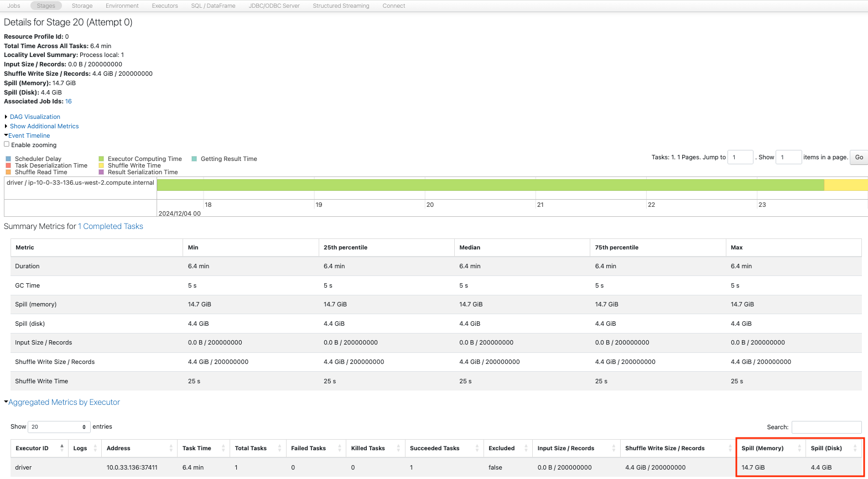The image size is (868, 479).
Task: Click the Scheduler Delay legend swatch
Action: click(8, 159)
